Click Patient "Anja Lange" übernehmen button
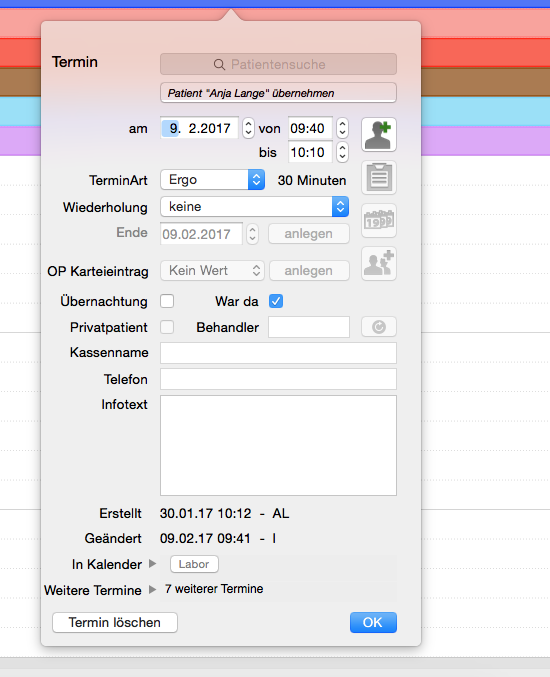550x677 pixels. pyautogui.click(x=278, y=93)
